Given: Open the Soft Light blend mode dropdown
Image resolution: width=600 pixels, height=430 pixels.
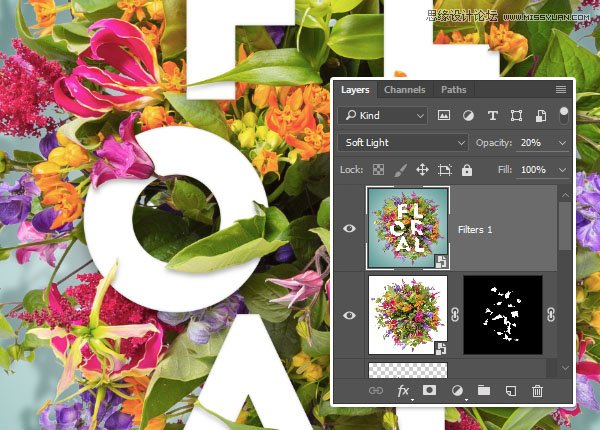Looking at the screenshot, I should tap(403, 143).
